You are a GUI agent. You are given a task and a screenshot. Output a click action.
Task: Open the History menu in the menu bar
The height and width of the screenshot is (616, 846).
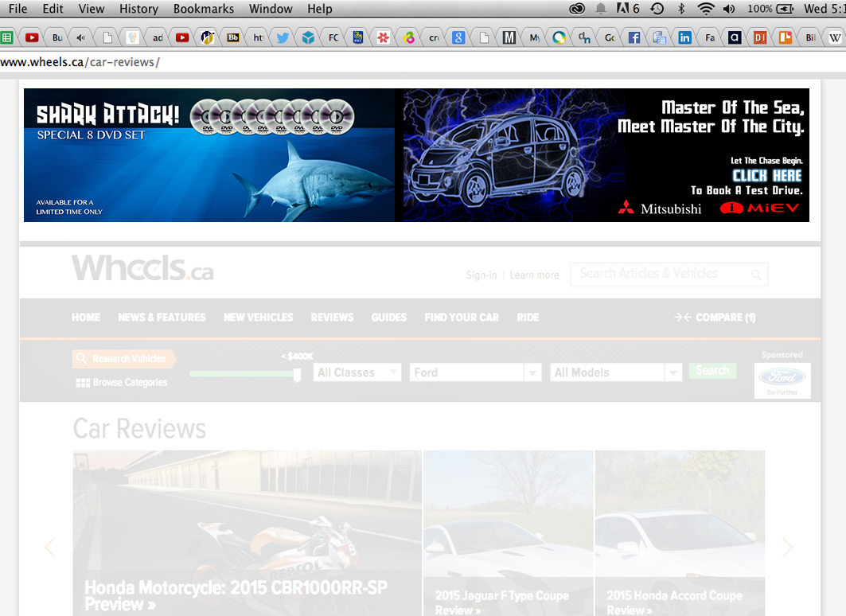pyautogui.click(x=138, y=9)
